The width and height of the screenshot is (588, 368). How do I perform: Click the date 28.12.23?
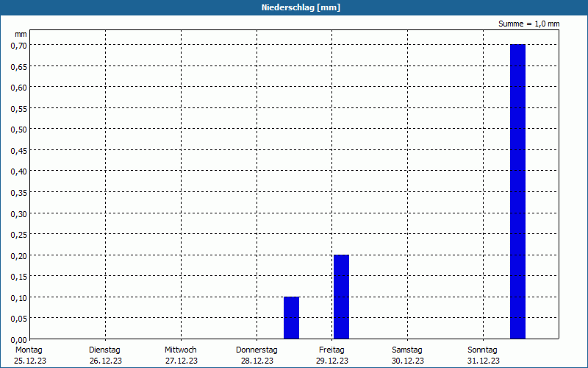click(257, 361)
